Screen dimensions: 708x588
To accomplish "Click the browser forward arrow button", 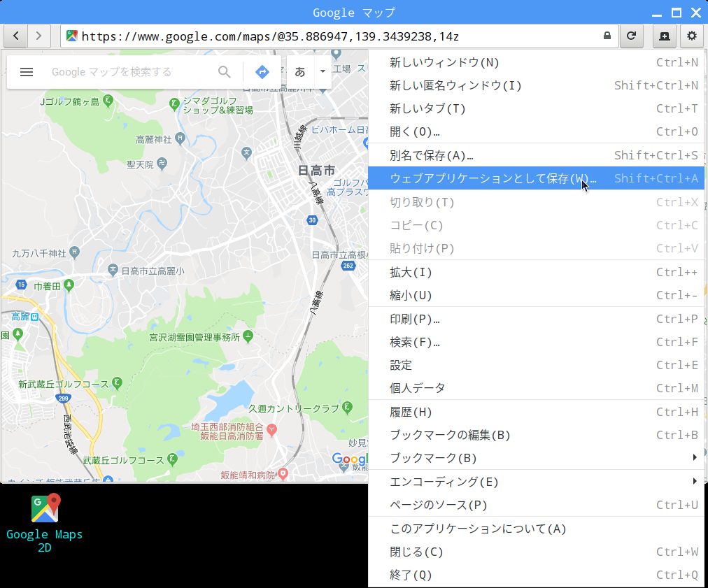I will click(39, 36).
